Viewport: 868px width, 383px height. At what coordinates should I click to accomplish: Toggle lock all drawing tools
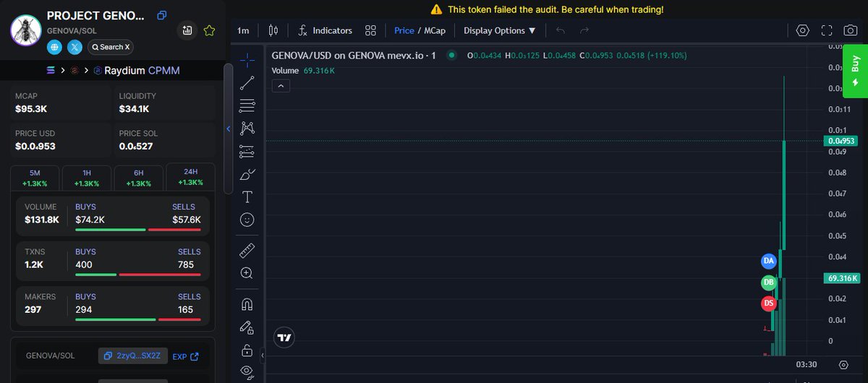pos(247,350)
